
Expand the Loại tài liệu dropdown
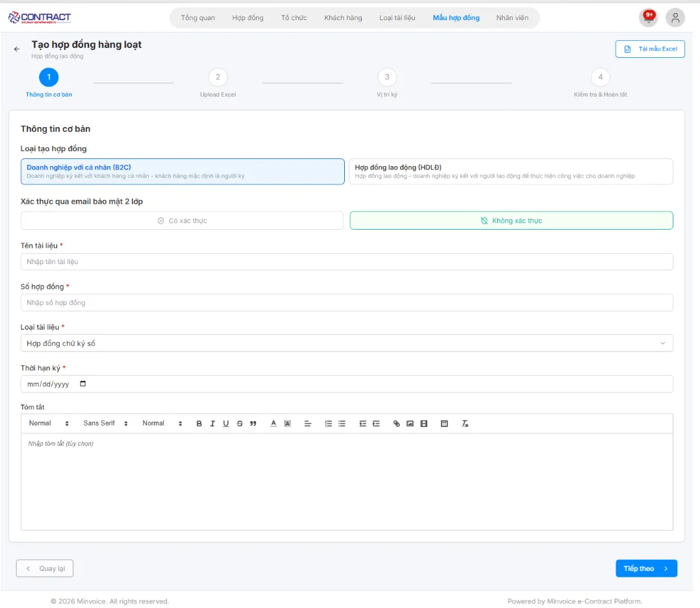pos(346,343)
